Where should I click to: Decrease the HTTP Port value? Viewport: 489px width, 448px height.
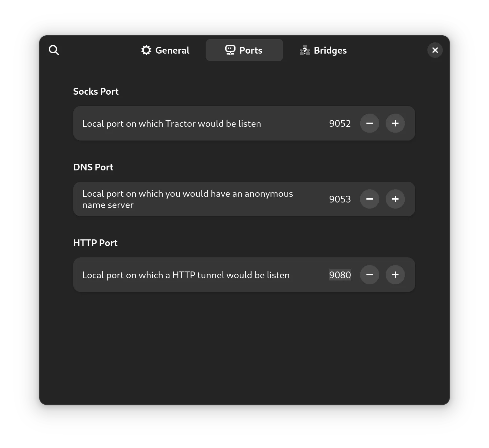tap(370, 275)
